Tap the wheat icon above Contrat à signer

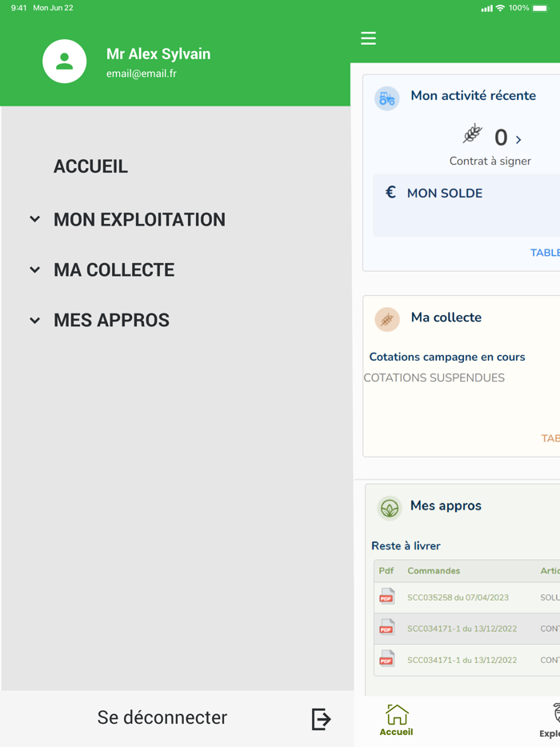click(472, 134)
